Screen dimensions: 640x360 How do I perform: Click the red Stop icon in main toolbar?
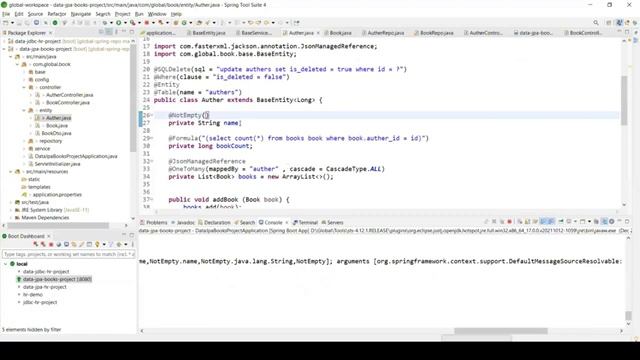click(147, 23)
